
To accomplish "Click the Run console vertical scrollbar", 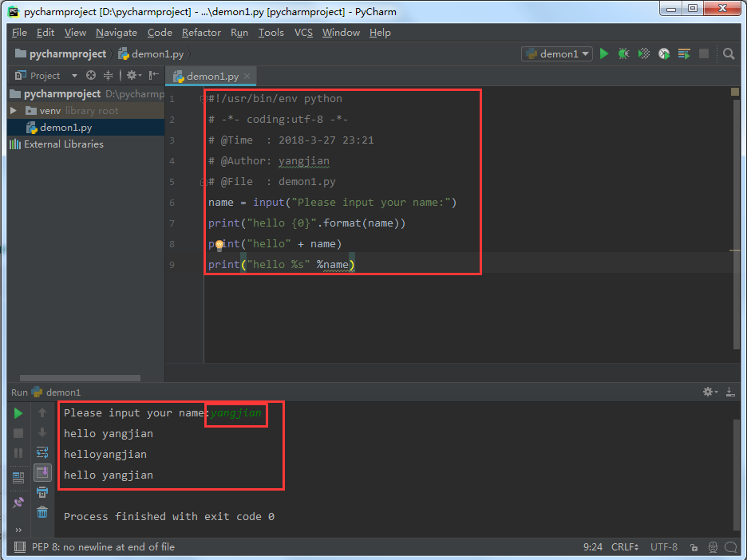I will click(x=736, y=474).
